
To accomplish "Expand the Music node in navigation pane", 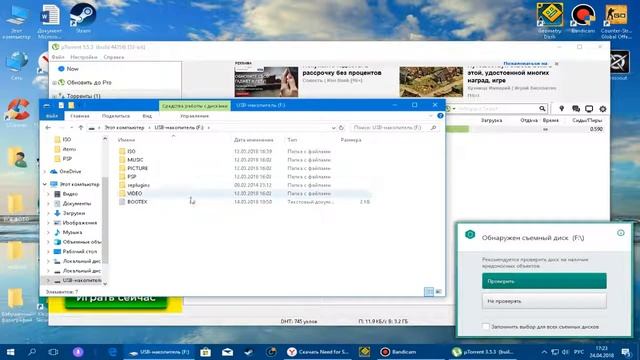I will click(49, 232).
